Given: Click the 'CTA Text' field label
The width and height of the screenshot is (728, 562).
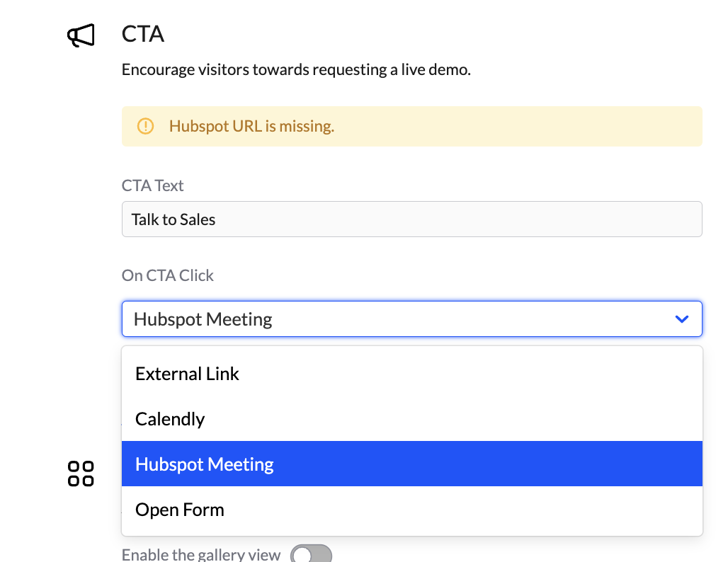Looking at the screenshot, I should [152, 185].
